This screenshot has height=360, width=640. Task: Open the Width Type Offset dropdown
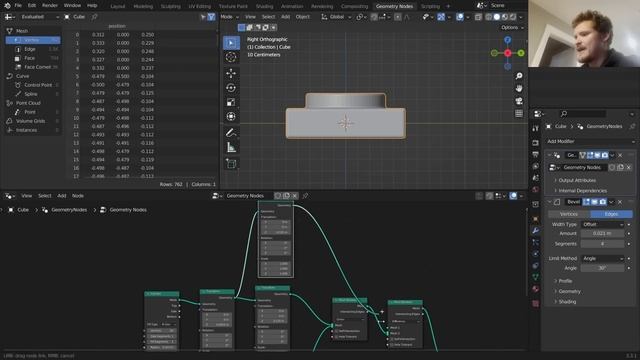pyautogui.click(x=602, y=224)
